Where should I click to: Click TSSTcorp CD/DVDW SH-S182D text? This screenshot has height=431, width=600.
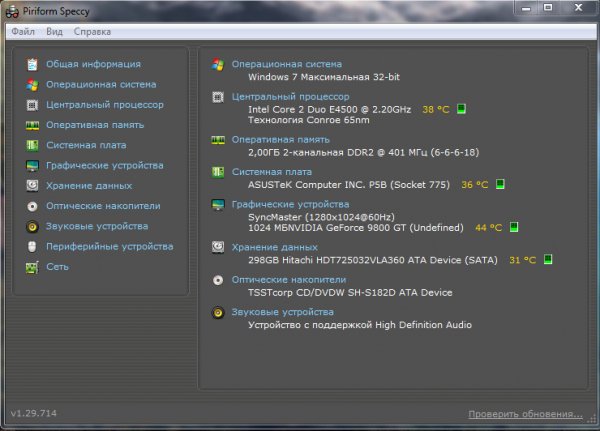coord(350,293)
